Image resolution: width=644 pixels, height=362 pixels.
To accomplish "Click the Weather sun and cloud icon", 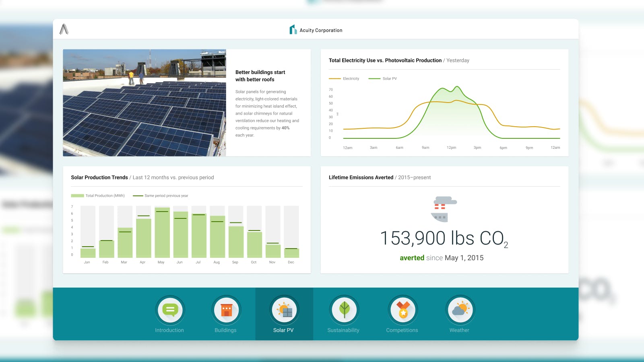I will click(x=460, y=310).
